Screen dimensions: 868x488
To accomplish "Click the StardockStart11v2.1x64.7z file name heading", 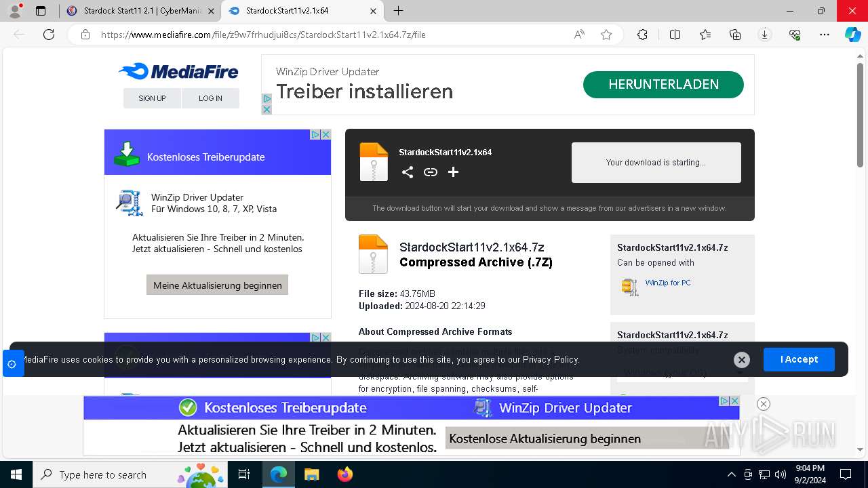I will pyautogui.click(x=472, y=247).
